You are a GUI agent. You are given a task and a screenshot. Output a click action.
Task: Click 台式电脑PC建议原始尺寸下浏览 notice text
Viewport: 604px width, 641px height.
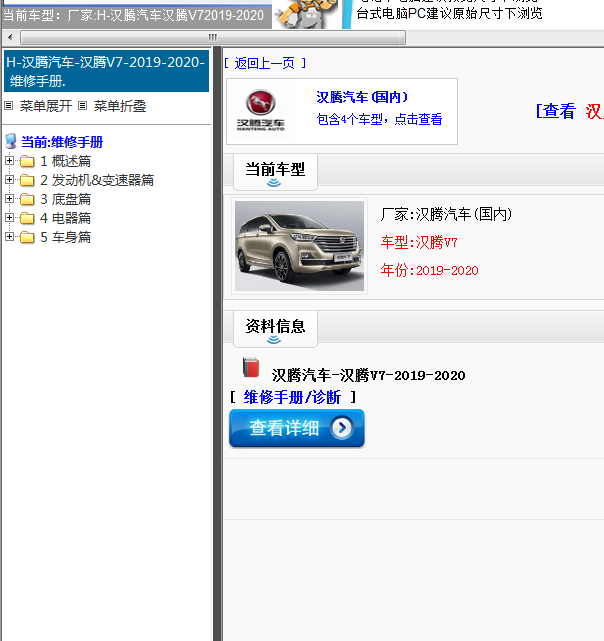click(x=449, y=13)
